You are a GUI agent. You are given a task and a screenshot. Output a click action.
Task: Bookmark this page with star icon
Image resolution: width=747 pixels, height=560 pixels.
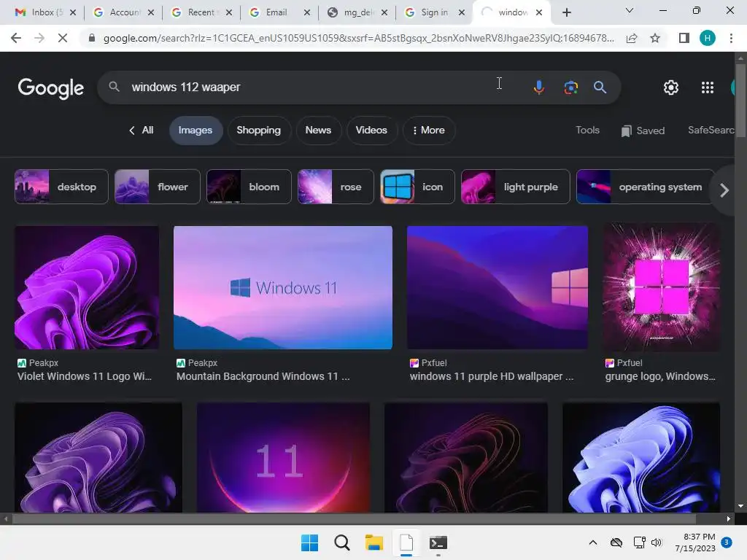pos(655,38)
